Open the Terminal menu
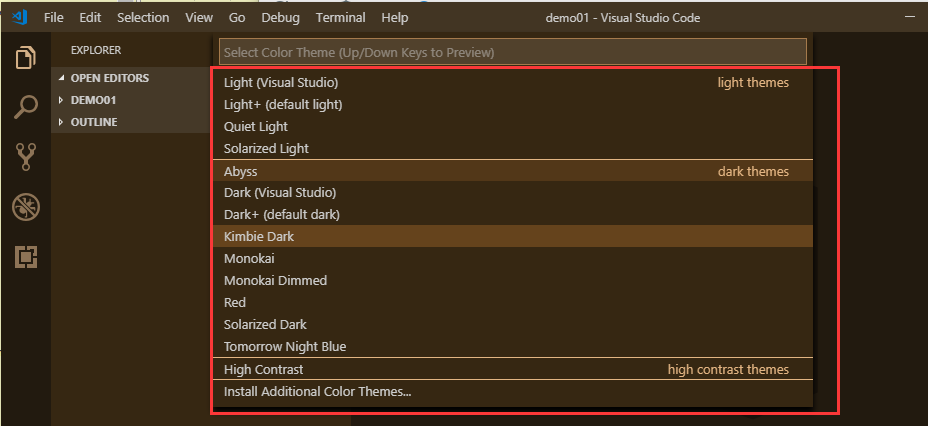928x426 pixels. pos(339,18)
